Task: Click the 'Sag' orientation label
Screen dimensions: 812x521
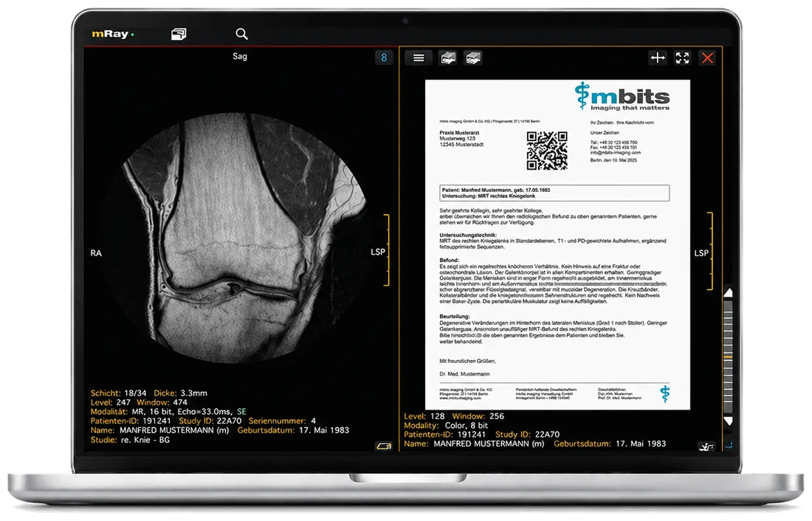Action: click(240, 56)
